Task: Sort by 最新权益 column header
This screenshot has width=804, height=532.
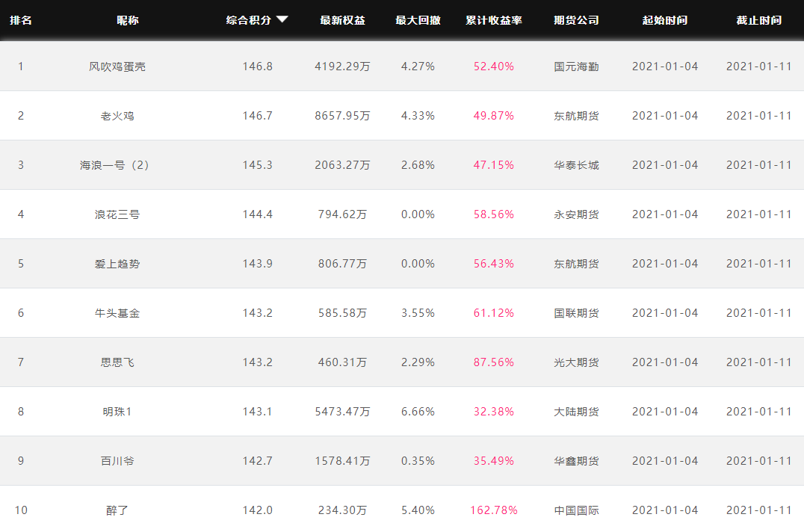Action: [342, 20]
